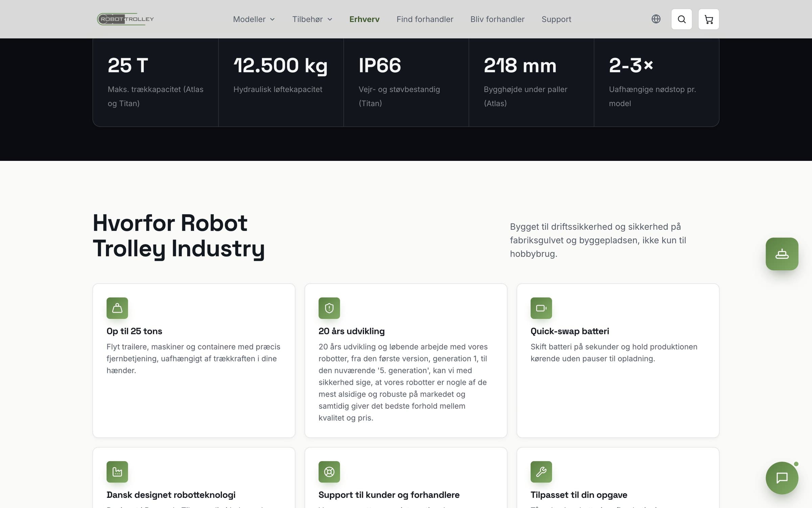Click the 'IP66' stat value
The width and height of the screenshot is (812, 508).
[380, 65]
